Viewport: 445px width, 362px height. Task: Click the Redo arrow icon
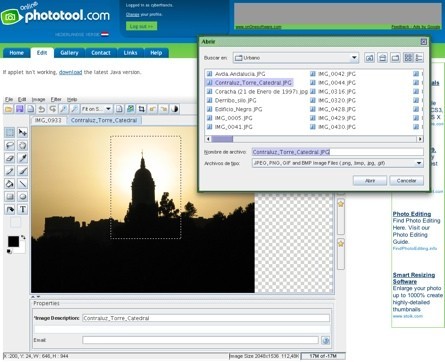pyautogui.click(x=53, y=109)
